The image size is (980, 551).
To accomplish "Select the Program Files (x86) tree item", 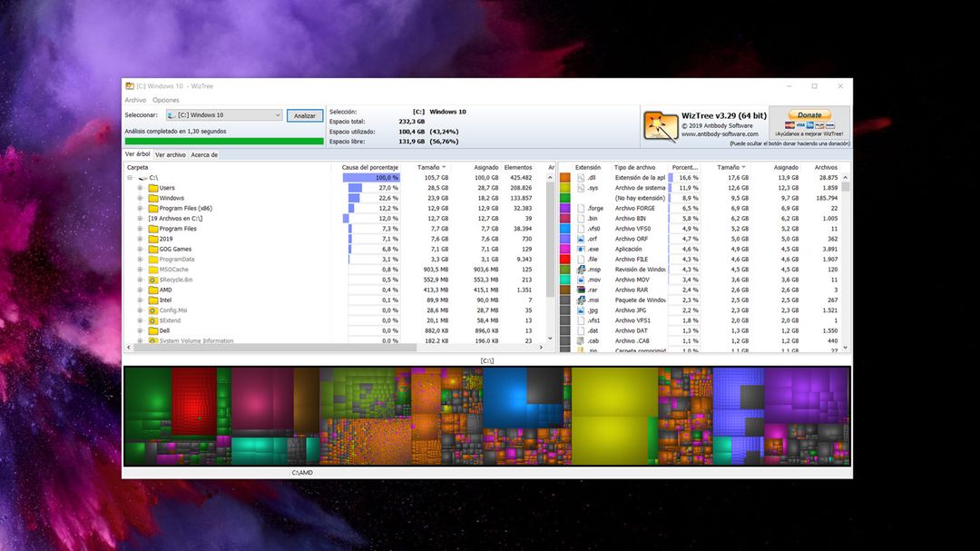I will coord(185,208).
